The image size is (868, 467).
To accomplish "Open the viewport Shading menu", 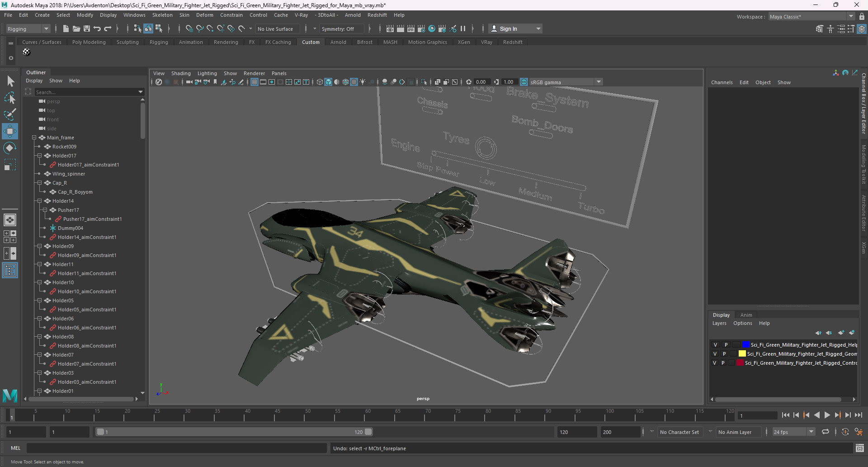I will click(x=181, y=73).
